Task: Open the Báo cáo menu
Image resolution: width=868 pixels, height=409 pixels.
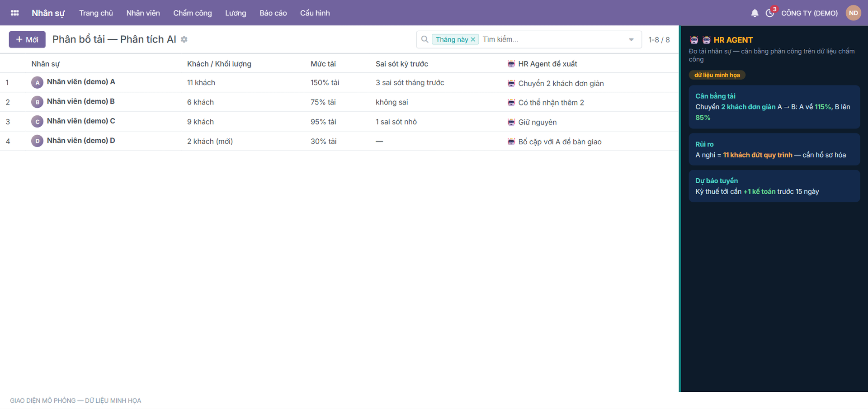Action: coord(273,13)
